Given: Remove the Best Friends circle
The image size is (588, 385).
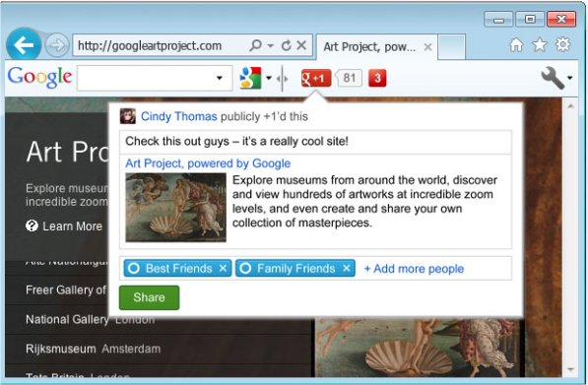Looking at the screenshot, I should tap(223, 269).
